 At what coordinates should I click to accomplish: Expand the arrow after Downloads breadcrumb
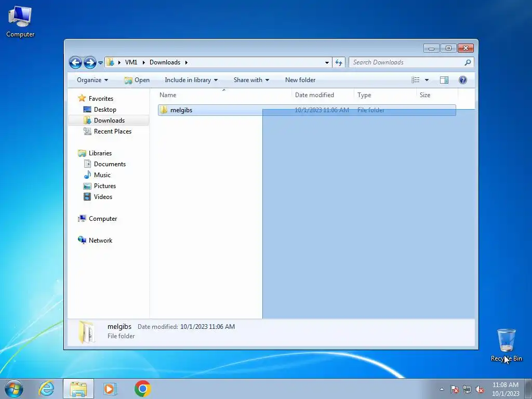click(187, 62)
